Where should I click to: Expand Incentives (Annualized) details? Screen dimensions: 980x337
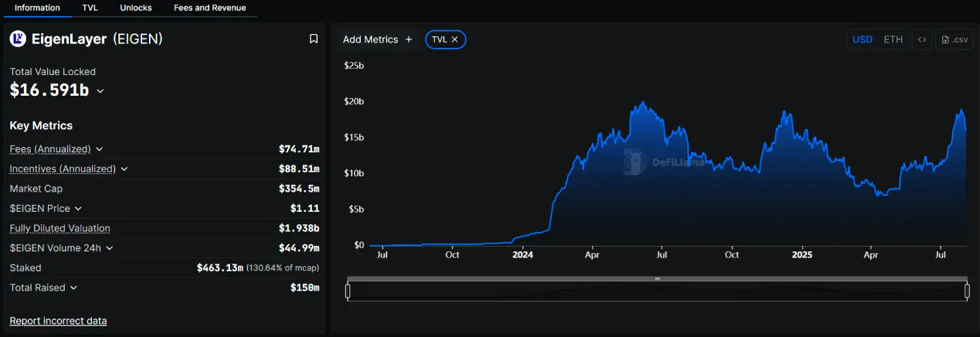click(x=124, y=169)
